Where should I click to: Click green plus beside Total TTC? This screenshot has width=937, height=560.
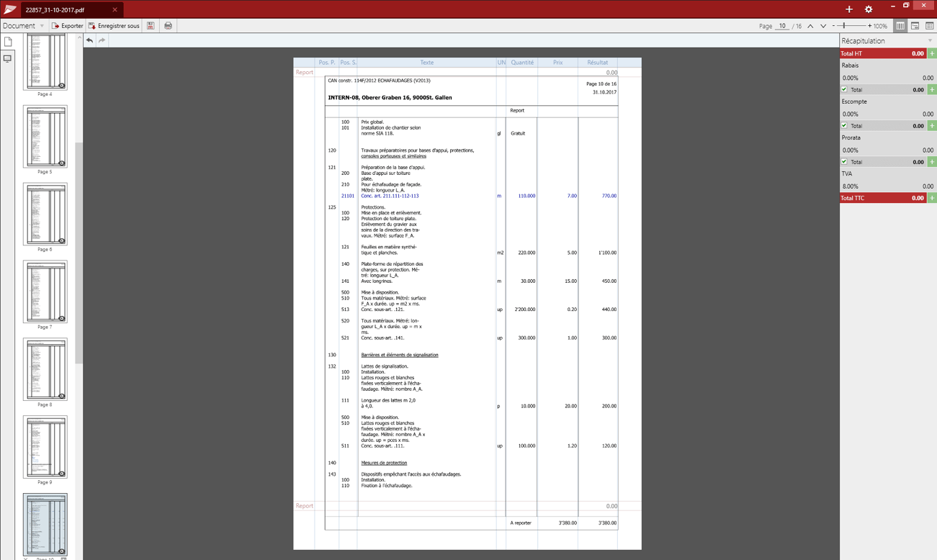(x=932, y=197)
